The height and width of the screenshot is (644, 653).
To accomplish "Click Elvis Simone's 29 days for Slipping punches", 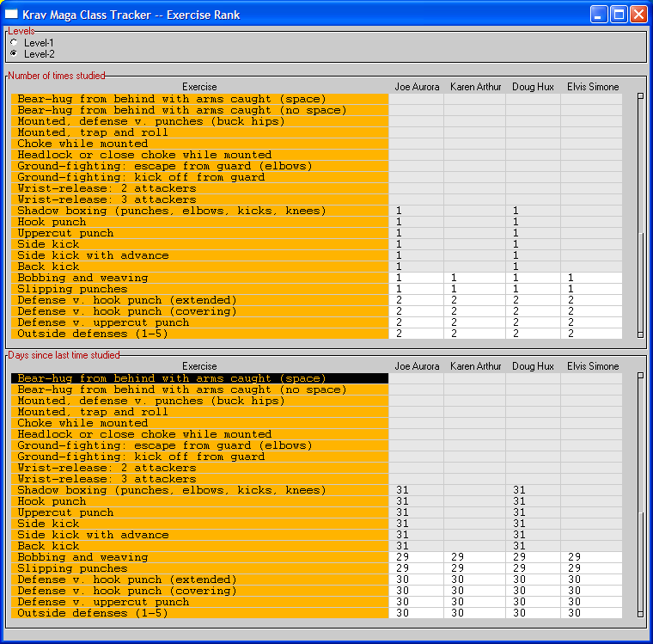I will pyautogui.click(x=592, y=568).
